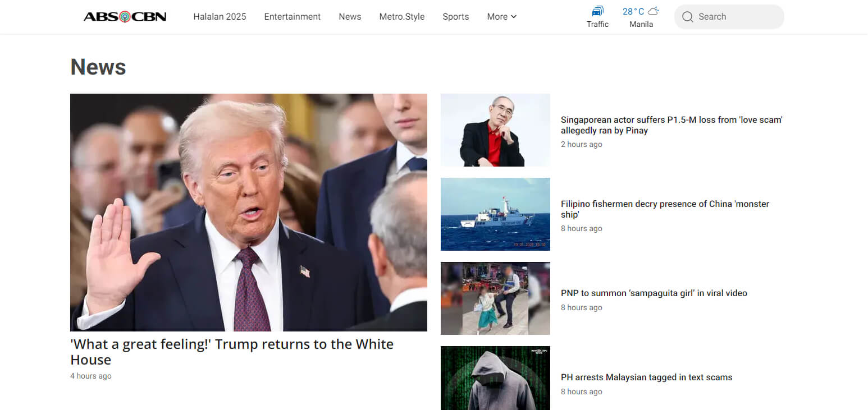868x410 pixels.
Task: Click the Trump swearing-in photo
Action: tap(249, 213)
